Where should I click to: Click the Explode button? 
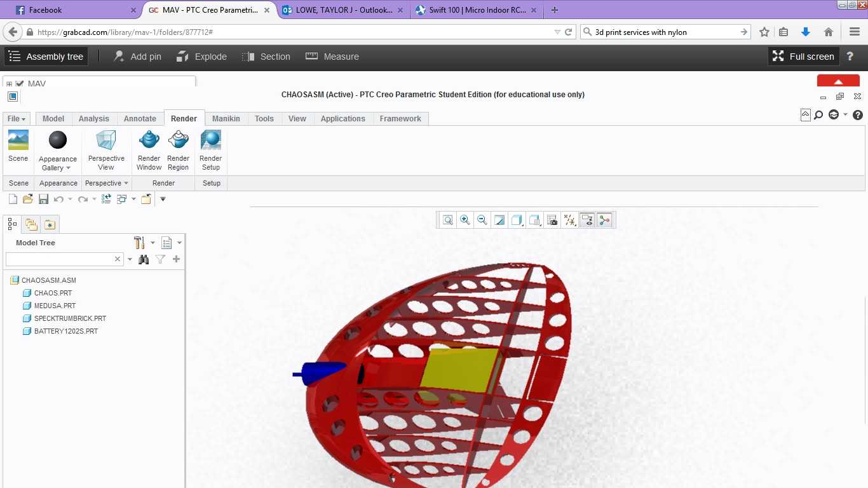[x=201, y=57]
